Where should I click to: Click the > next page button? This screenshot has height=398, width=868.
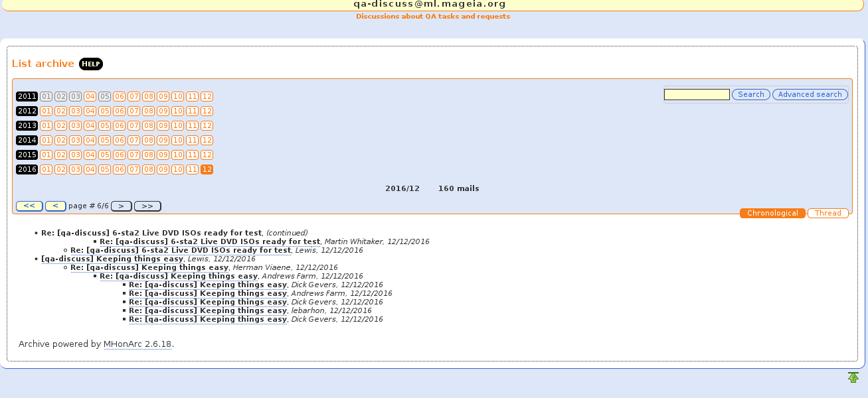click(121, 206)
